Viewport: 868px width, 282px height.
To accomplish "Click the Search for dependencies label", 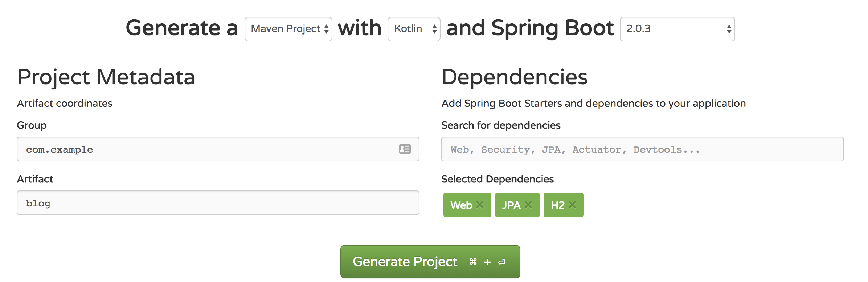I will point(501,125).
